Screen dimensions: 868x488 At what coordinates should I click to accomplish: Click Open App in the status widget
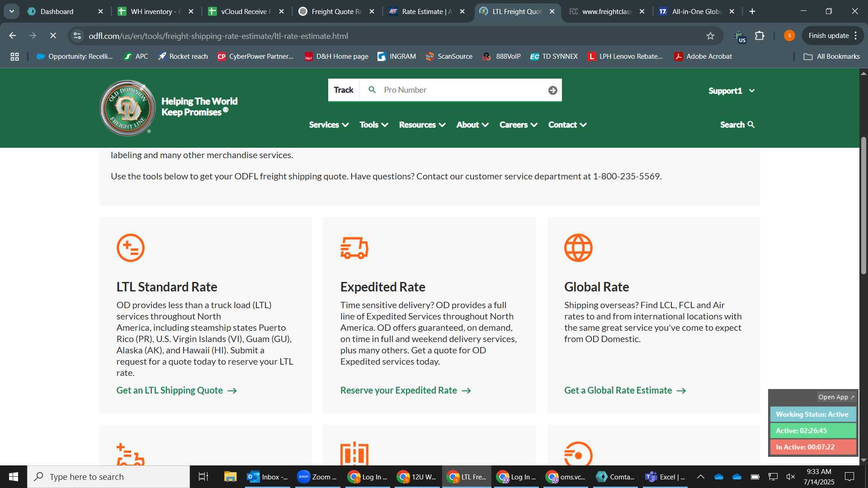click(x=836, y=397)
